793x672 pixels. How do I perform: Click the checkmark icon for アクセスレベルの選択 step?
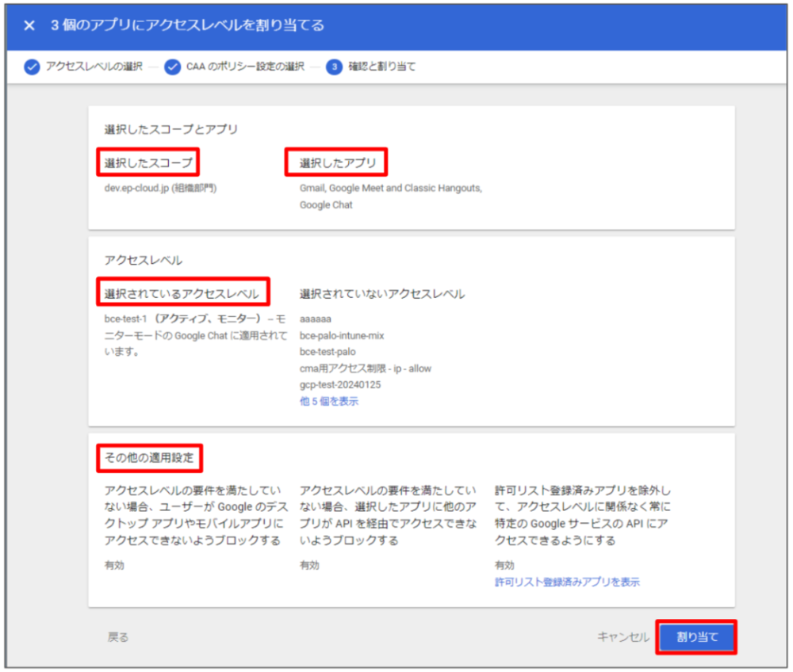pyautogui.click(x=32, y=67)
